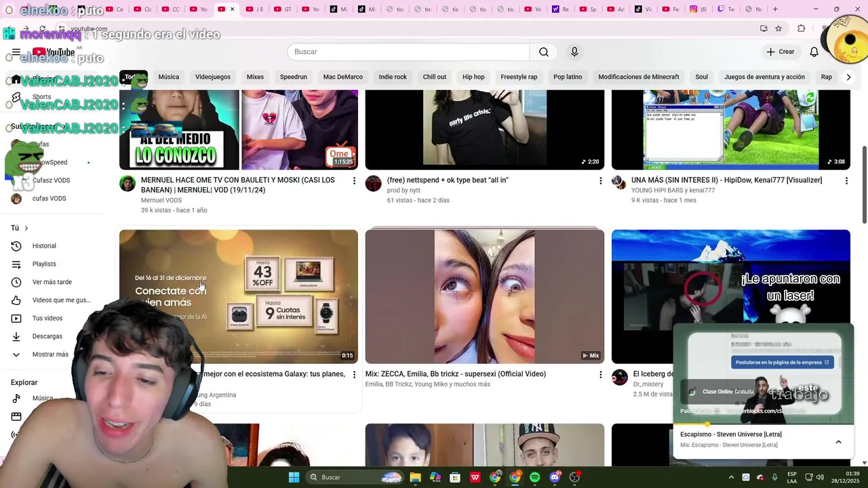
Task: Start voice search with microphone icon
Action: [574, 52]
